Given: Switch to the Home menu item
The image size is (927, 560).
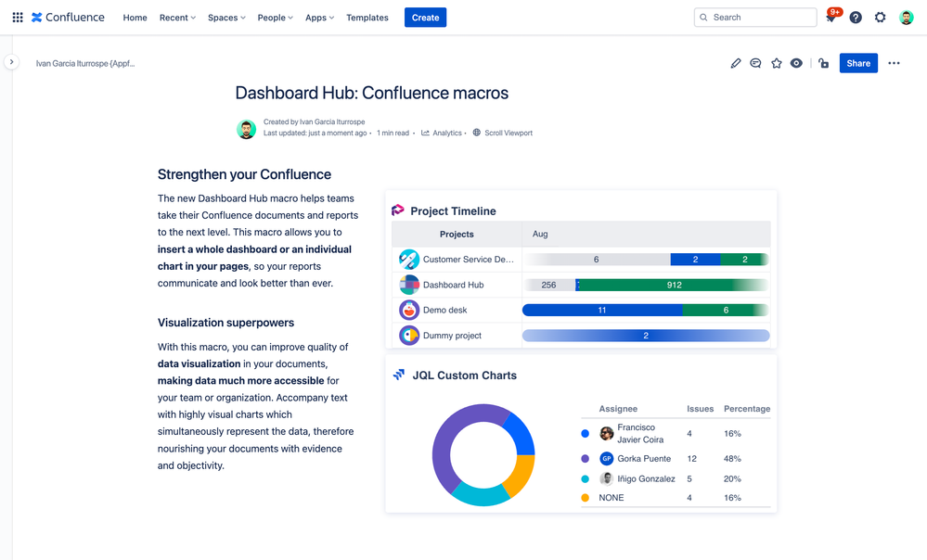Looking at the screenshot, I should (x=135, y=17).
